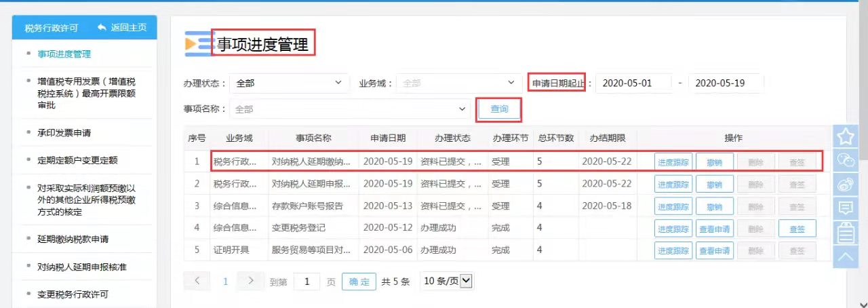Click the next page arrow in pagination
This screenshot has height=308, width=868.
click(251, 280)
